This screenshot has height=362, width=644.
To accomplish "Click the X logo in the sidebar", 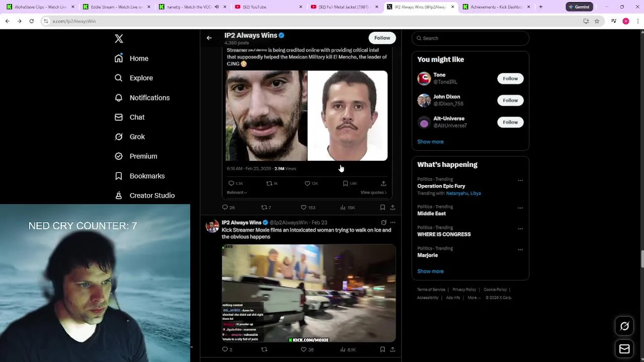I will [119, 39].
